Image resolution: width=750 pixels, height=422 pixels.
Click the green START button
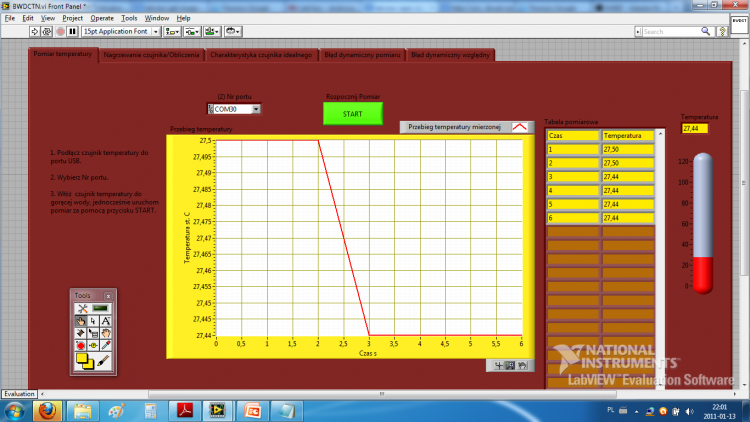point(353,114)
